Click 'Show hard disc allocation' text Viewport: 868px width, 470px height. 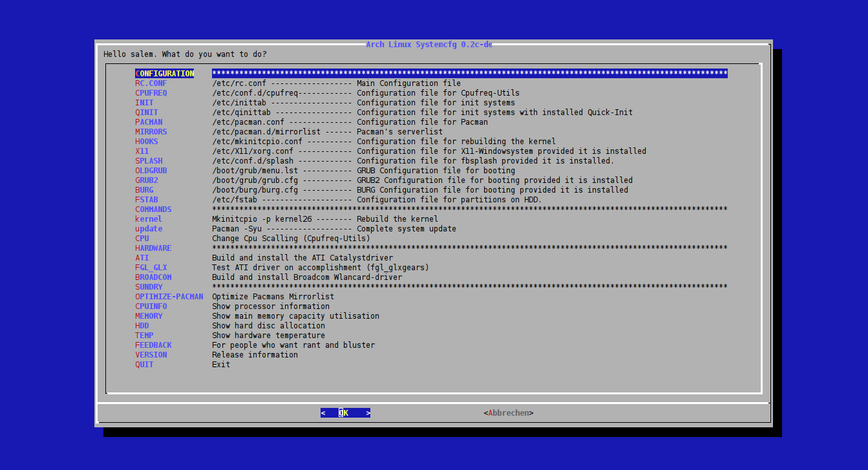click(268, 326)
